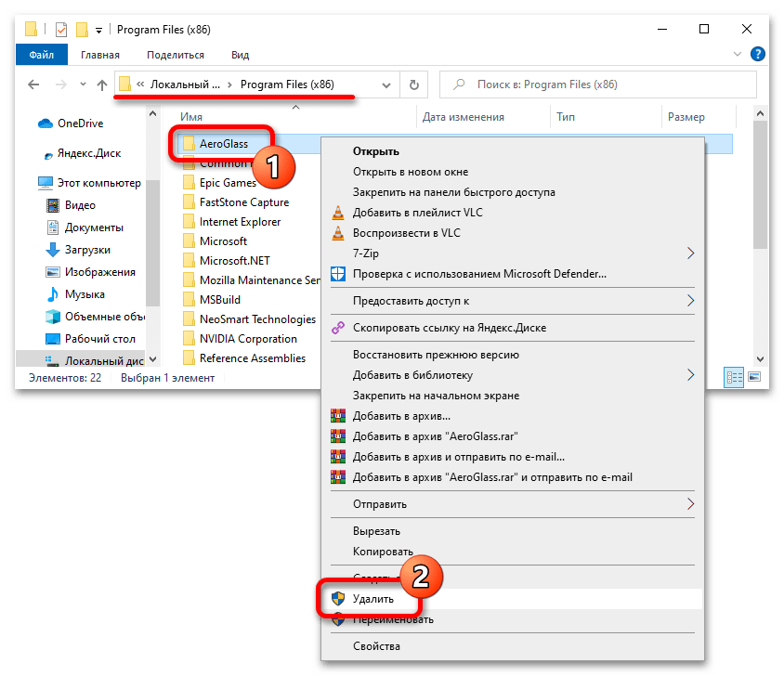Go back with the left arrow
This screenshot has height=676, width=784.
33,84
